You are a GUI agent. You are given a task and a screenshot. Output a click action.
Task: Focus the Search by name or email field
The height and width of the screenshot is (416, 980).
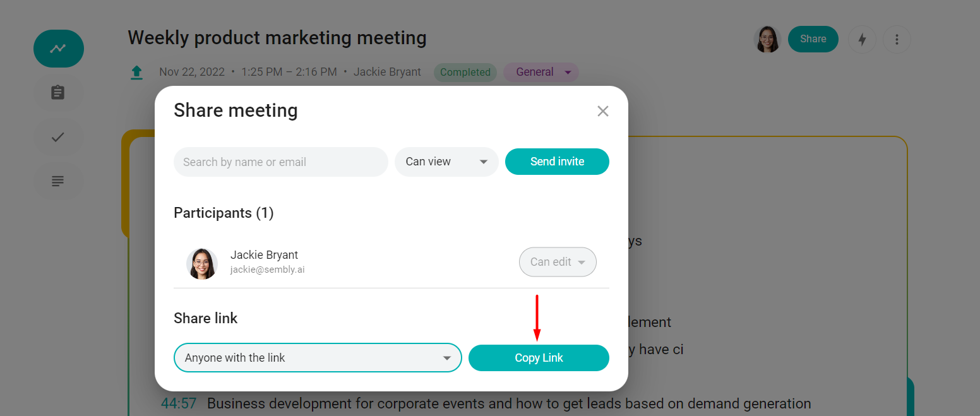(x=280, y=162)
